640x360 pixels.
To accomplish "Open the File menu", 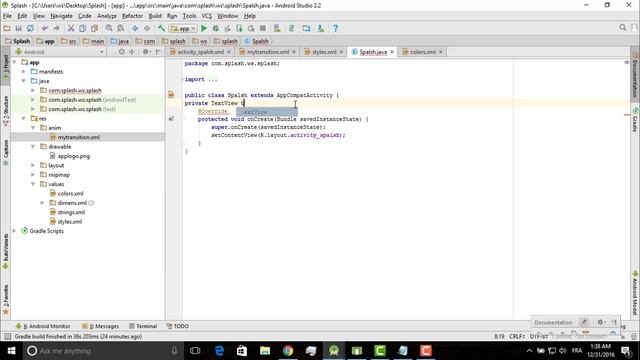I will (x=7, y=16).
